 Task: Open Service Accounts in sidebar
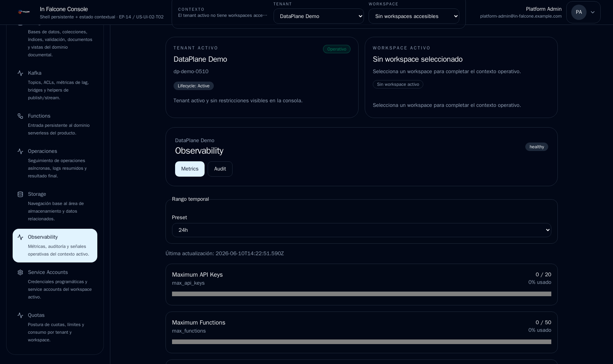[x=55, y=284]
